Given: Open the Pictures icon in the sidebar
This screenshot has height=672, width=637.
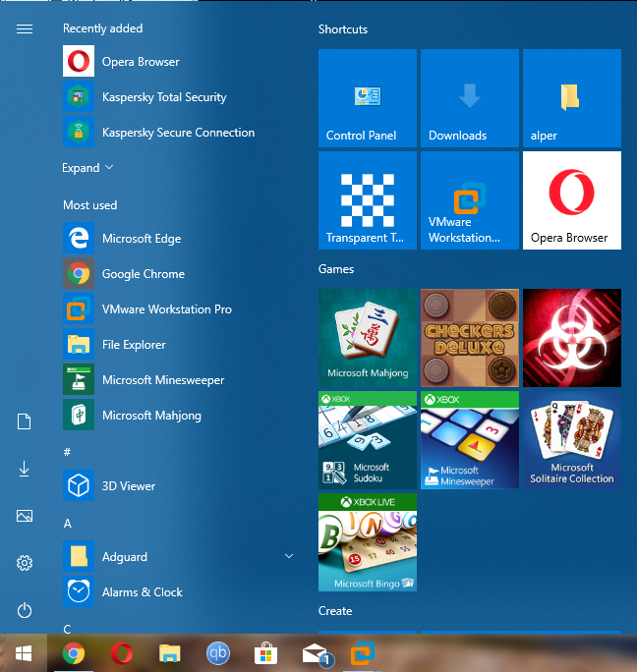Looking at the screenshot, I should point(25,516).
